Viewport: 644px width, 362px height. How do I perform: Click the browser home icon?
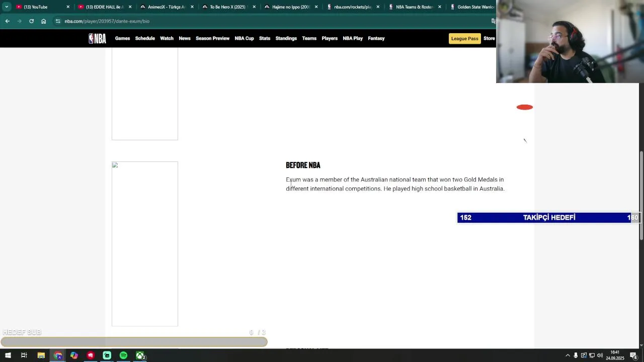[43, 21]
